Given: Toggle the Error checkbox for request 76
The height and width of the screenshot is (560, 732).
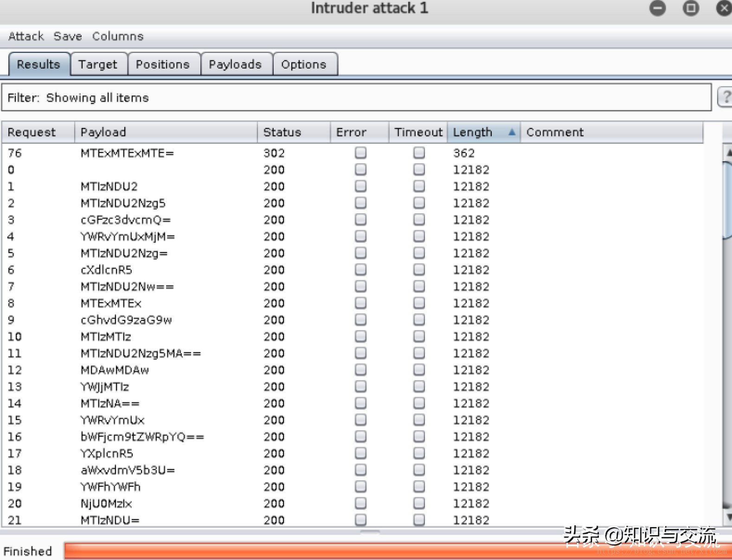Looking at the screenshot, I should (x=360, y=153).
